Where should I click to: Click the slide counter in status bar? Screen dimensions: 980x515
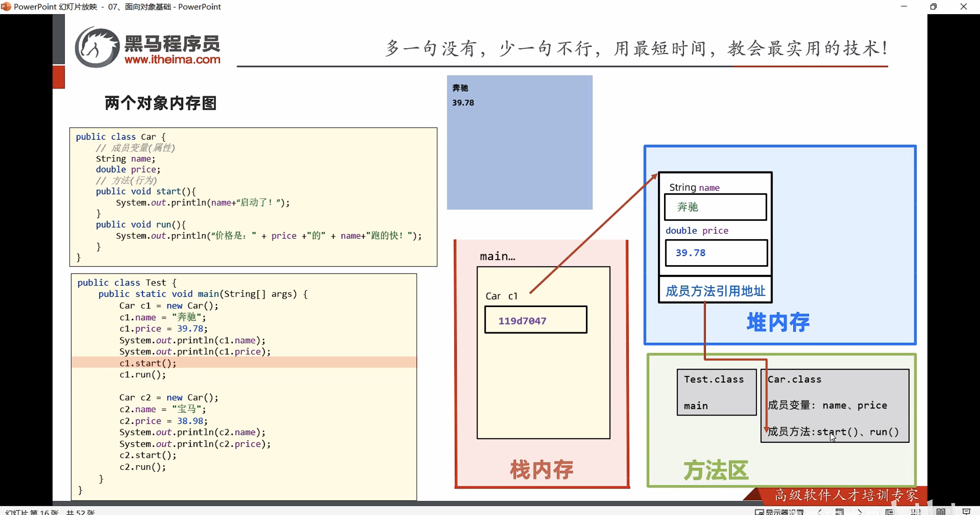(x=49, y=512)
